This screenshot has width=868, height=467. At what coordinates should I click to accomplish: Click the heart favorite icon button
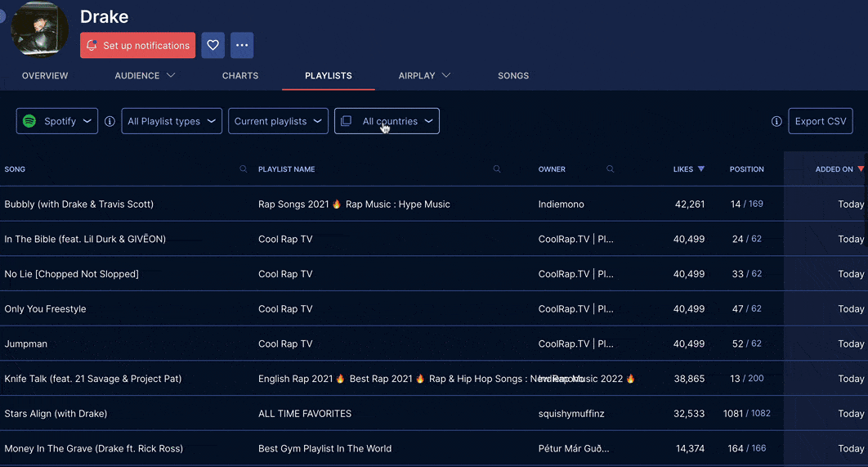pyautogui.click(x=213, y=46)
